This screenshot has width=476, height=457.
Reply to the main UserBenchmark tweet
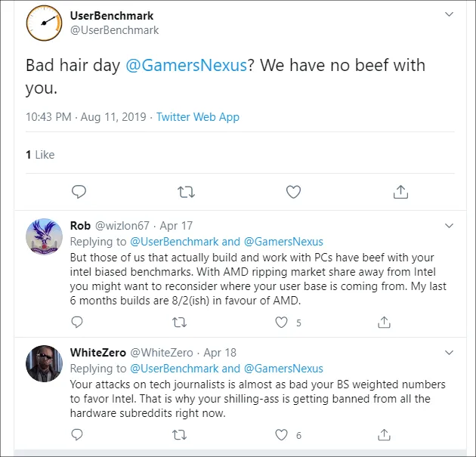click(x=77, y=192)
